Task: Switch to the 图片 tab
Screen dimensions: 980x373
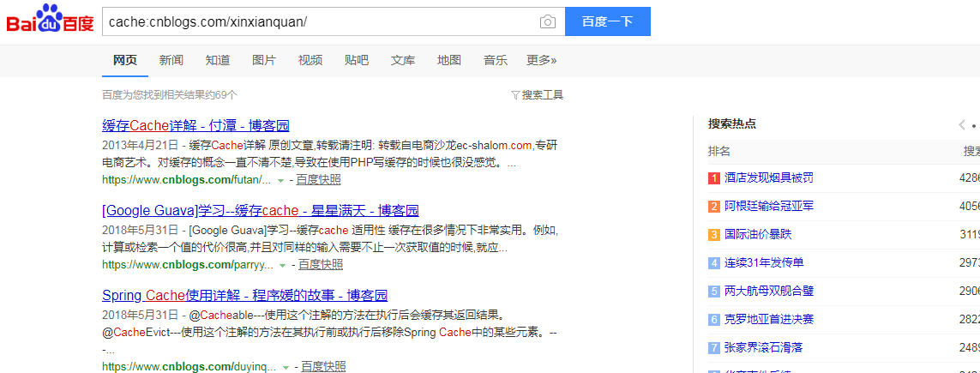Action: point(264,60)
